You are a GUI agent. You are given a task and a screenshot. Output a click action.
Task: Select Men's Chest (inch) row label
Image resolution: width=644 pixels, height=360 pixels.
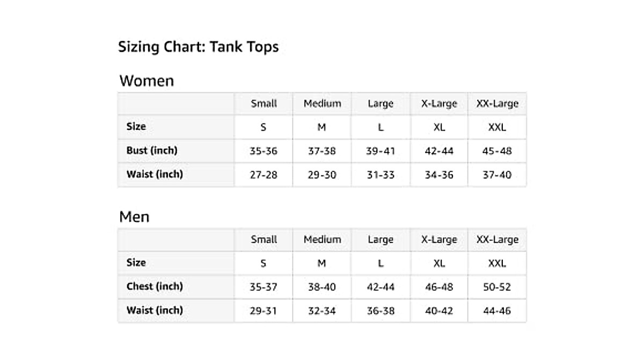click(155, 286)
